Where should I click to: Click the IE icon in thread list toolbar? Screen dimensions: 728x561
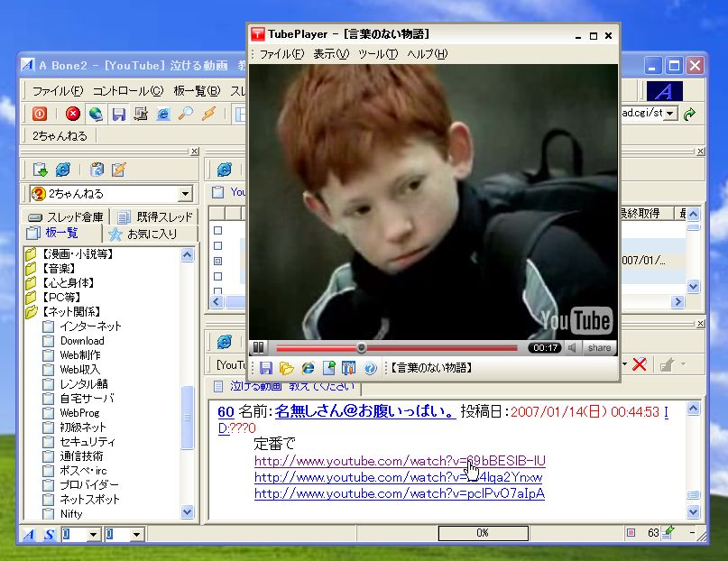(x=225, y=170)
